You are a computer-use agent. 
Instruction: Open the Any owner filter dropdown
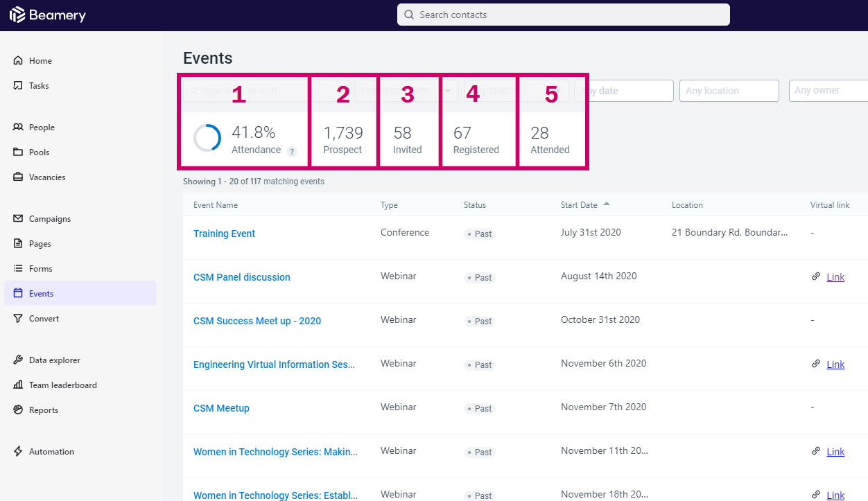828,91
